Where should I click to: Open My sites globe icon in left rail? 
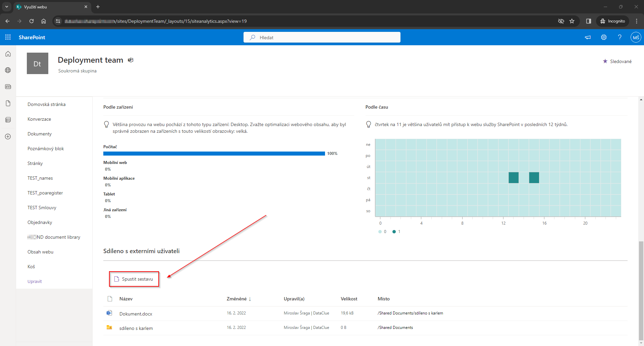[x=8, y=70]
